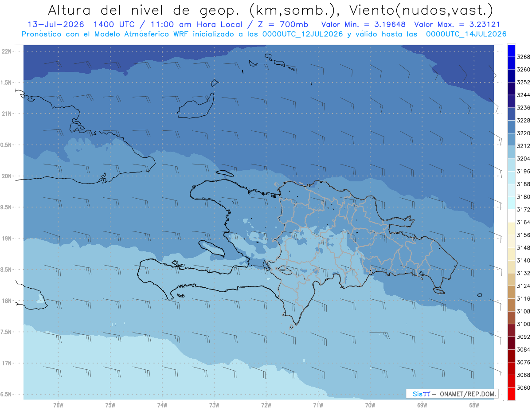Pick legend swatch between 3196 and 3204

click(511, 165)
